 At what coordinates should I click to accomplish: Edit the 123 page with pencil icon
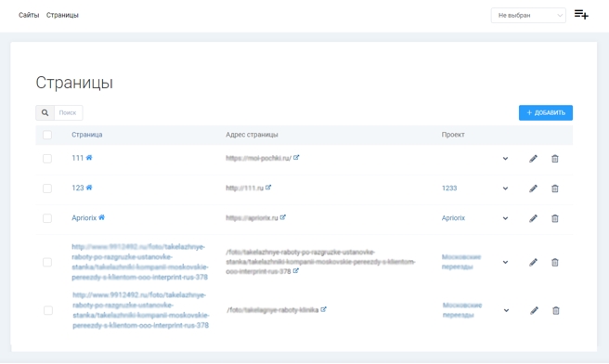(533, 188)
